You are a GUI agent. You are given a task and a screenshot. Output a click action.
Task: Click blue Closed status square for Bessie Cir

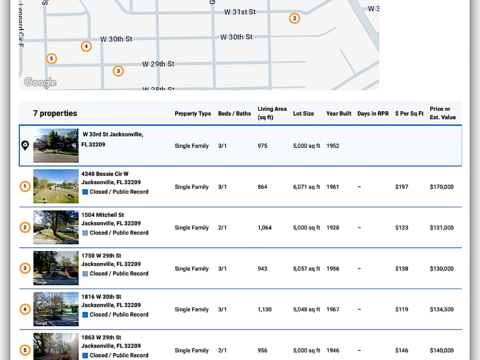[85, 192]
